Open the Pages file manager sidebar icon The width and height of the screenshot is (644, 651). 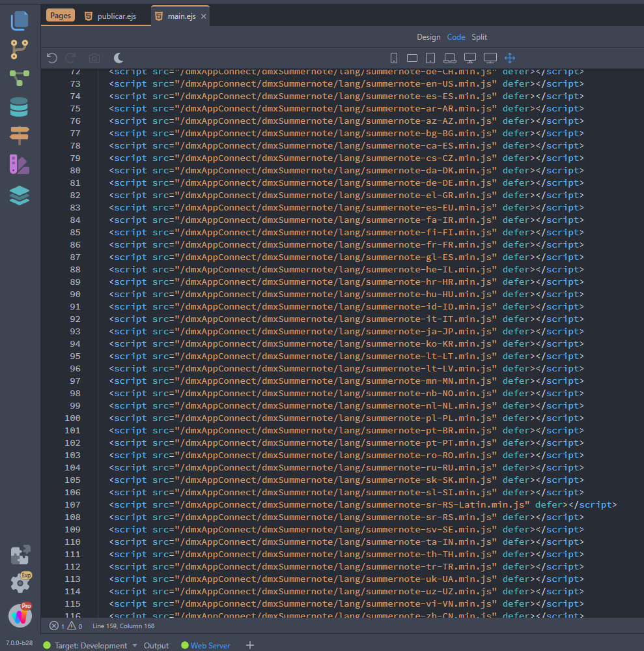point(19,20)
